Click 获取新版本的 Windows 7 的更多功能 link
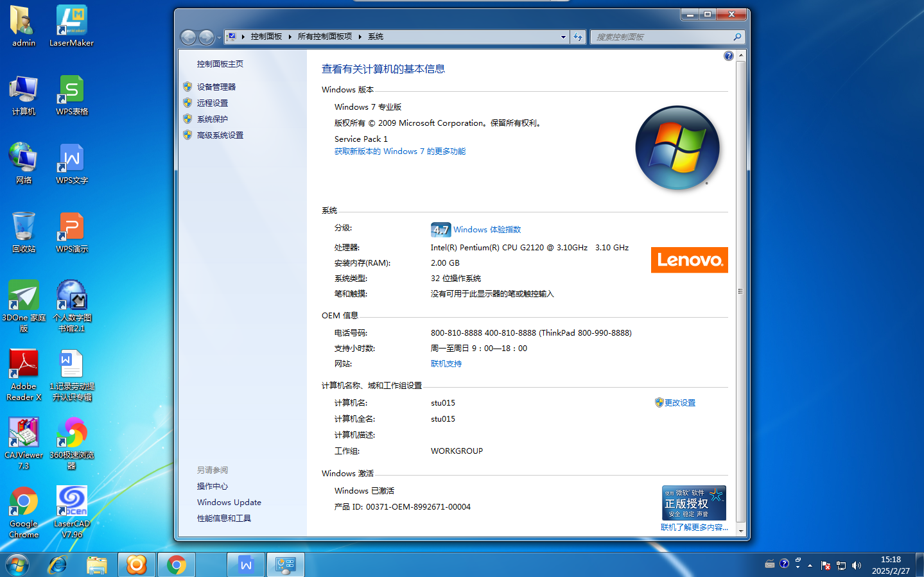 pos(400,151)
